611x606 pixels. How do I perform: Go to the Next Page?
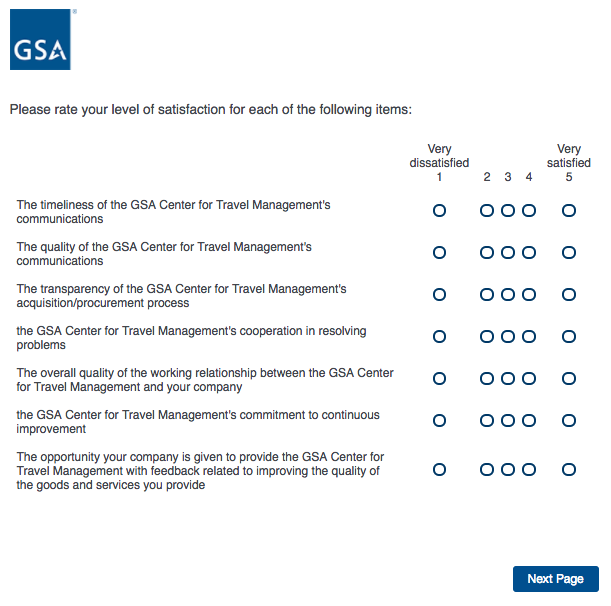pyautogui.click(x=555, y=579)
